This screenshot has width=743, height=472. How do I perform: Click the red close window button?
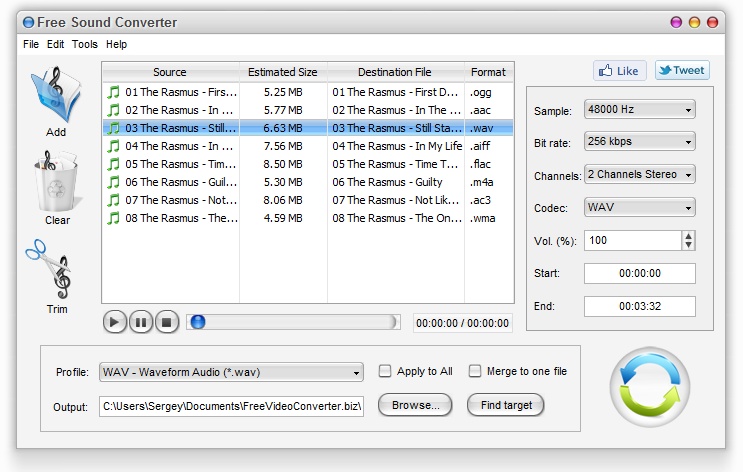[x=712, y=22]
